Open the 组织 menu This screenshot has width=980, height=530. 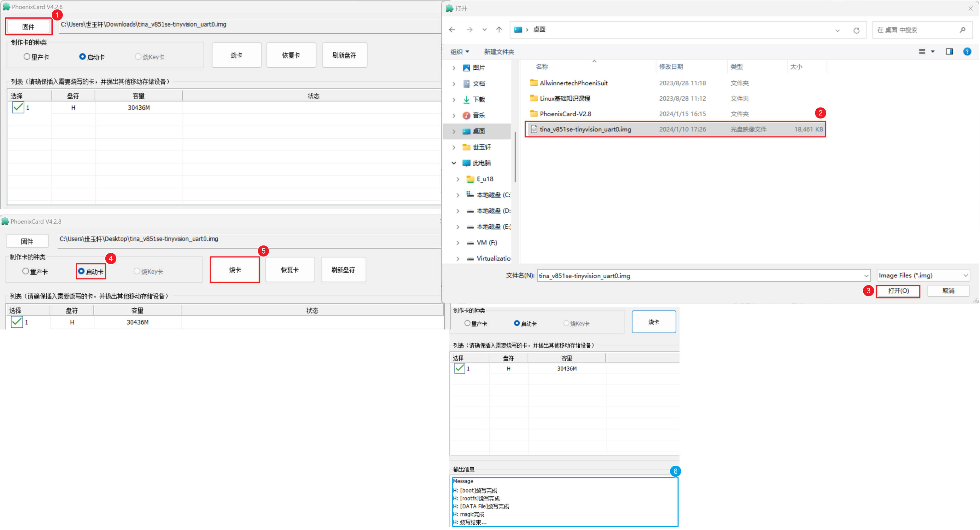459,52
